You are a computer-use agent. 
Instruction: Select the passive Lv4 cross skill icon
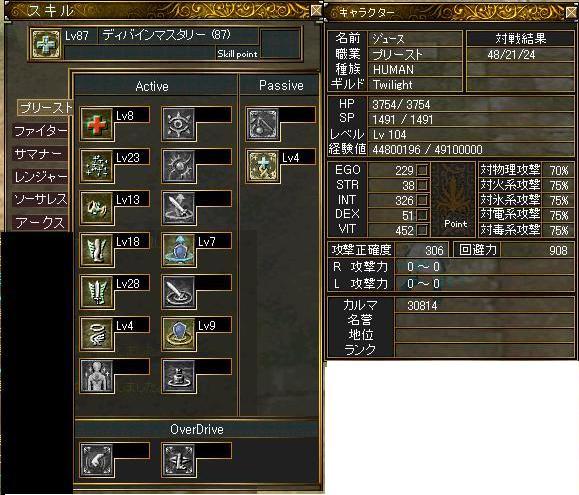point(262,166)
